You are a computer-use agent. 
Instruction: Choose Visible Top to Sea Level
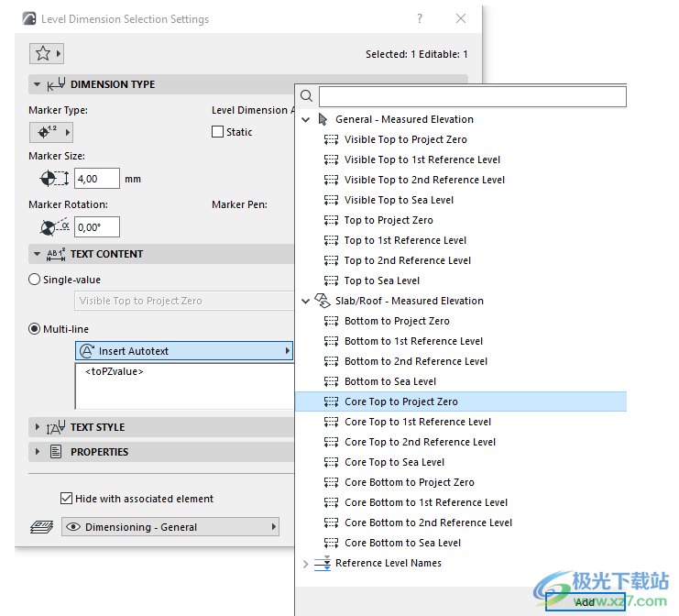click(x=399, y=200)
